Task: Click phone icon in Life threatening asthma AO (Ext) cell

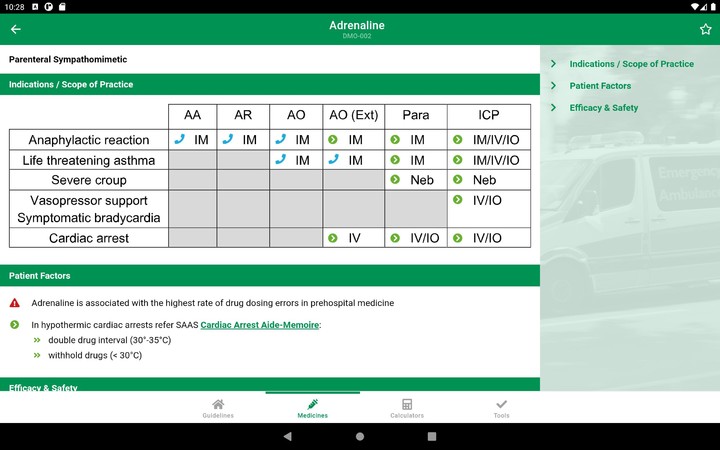Action: (x=333, y=159)
